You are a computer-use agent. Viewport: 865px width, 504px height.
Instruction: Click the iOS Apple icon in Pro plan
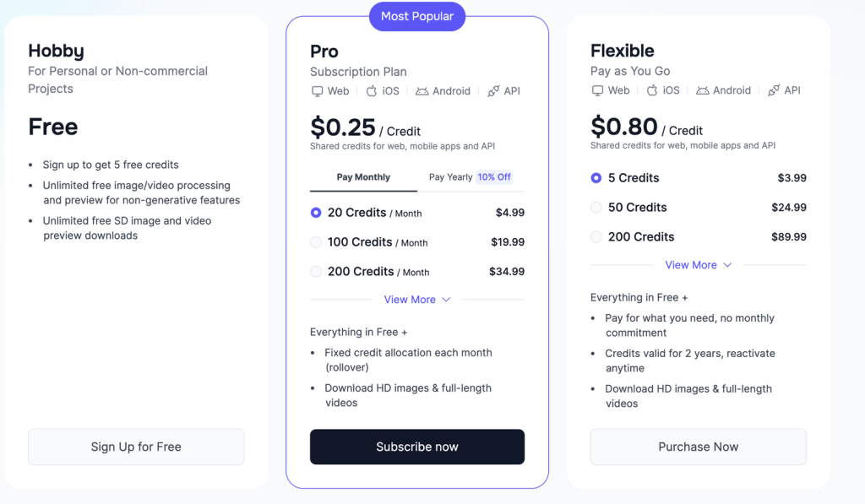371,91
